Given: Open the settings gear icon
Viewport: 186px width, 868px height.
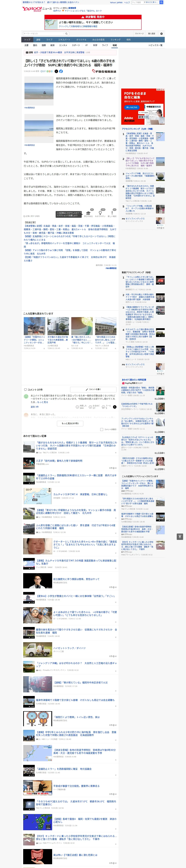Looking at the screenshot, I should [x=161, y=34].
